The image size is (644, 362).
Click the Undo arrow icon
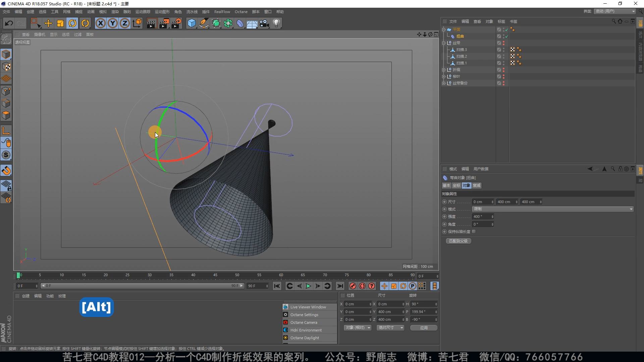pos(9,23)
